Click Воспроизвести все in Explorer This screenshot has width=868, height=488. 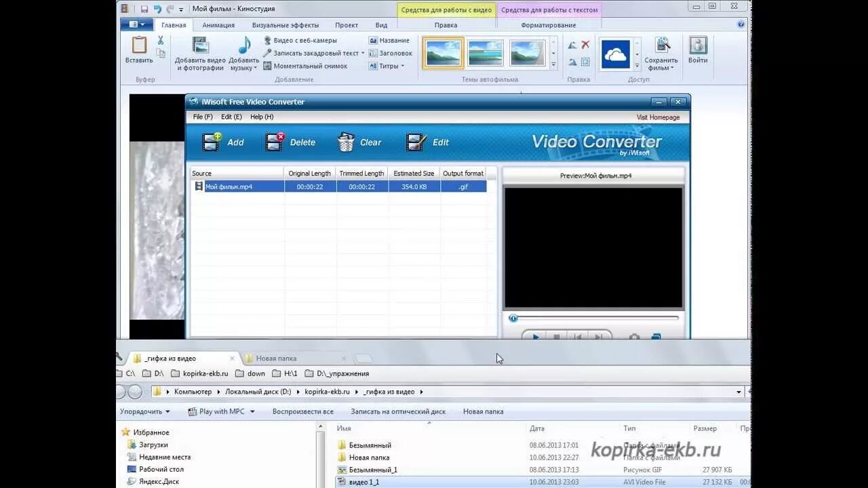tap(303, 411)
